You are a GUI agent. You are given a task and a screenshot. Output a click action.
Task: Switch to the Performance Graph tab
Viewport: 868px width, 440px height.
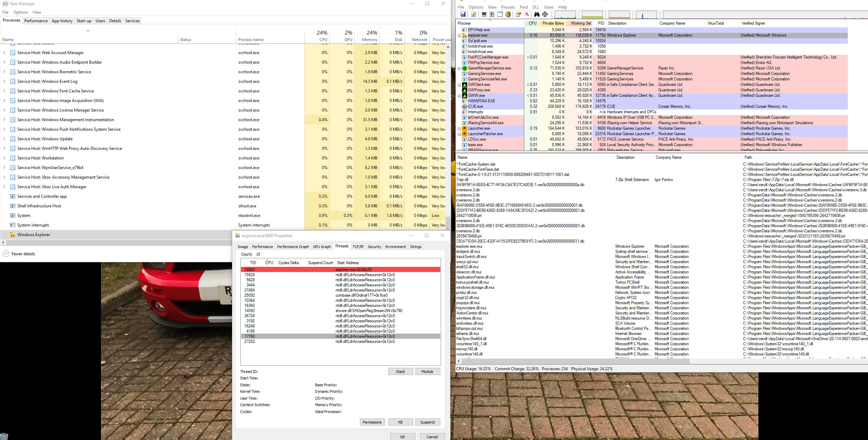293,247
